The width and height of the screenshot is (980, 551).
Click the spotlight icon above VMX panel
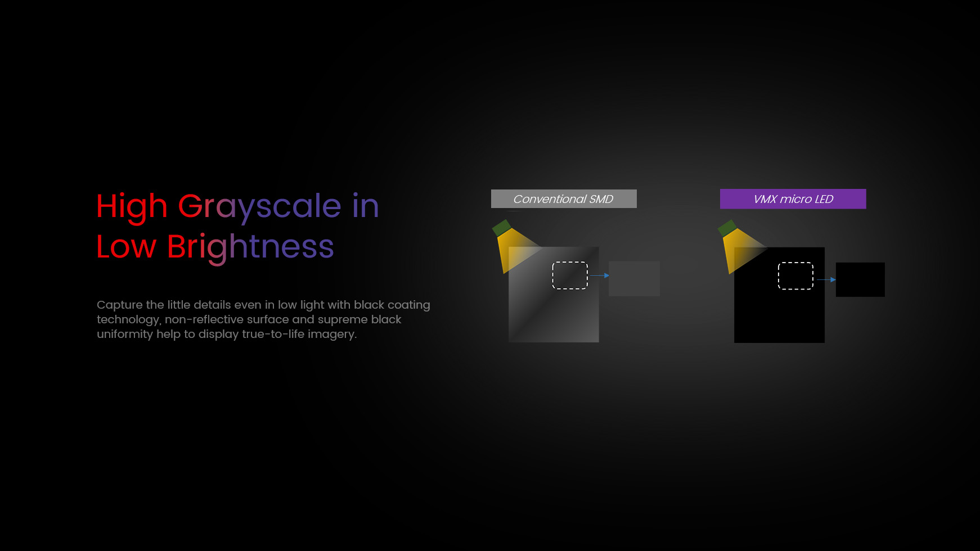click(734, 242)
